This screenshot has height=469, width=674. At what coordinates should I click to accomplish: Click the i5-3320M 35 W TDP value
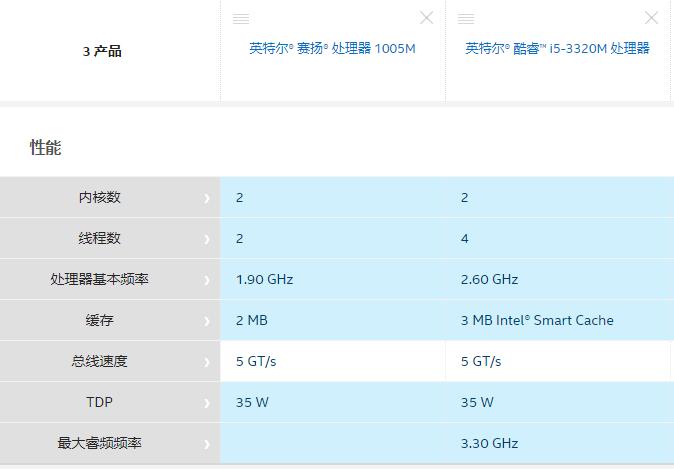click(477, 402)
